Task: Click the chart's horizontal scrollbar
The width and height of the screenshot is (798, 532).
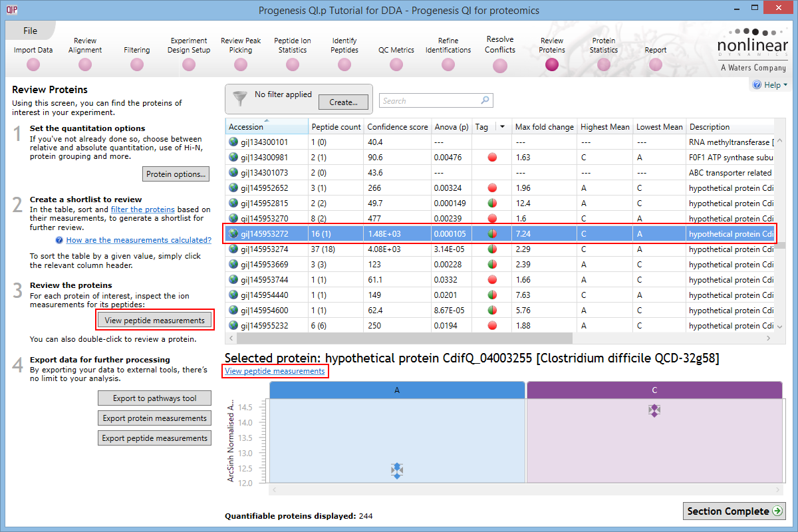Action: (526, 489)
